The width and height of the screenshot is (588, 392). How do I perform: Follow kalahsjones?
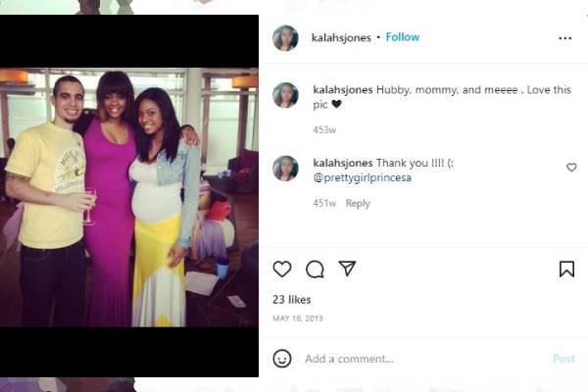(x=402, y=37)
